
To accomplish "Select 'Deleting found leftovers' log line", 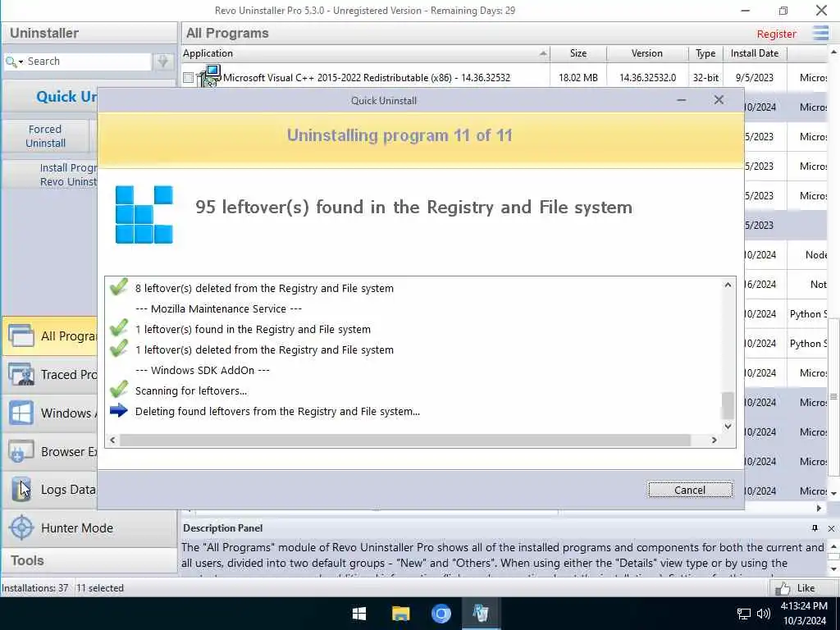I will (277, 412).
